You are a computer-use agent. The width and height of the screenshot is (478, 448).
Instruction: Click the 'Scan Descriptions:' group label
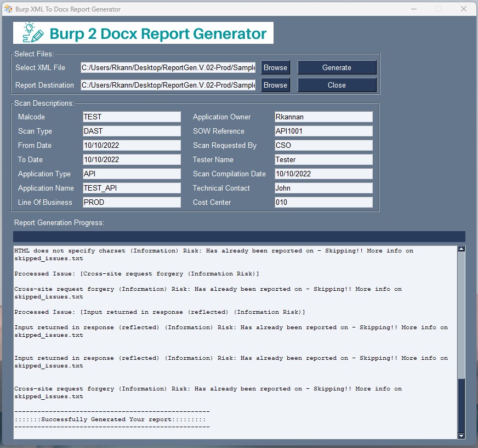tap(44, 104)
